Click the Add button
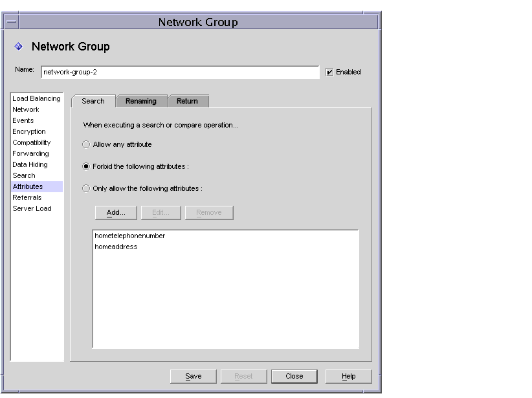 pos(116,212)
